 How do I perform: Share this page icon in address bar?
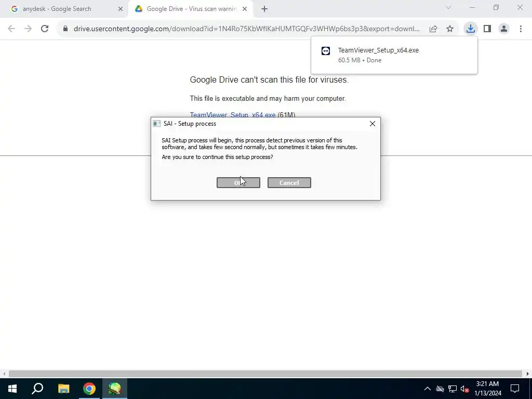(433, 29)
